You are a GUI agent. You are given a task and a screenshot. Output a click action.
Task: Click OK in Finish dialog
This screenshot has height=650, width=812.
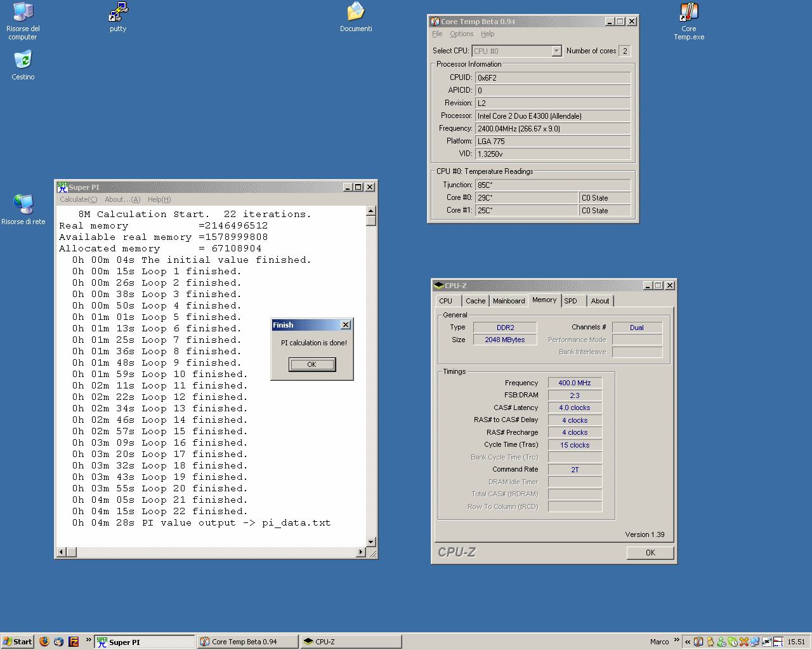(311, 364)
